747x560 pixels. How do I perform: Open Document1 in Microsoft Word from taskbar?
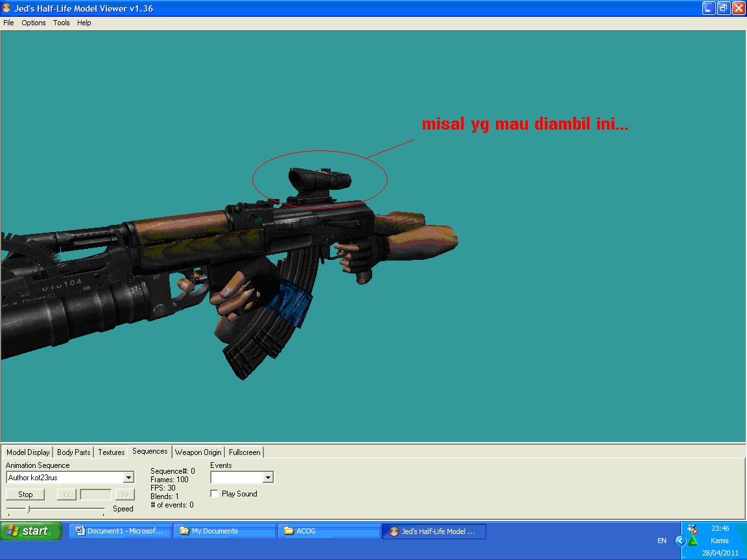point(120,530)
